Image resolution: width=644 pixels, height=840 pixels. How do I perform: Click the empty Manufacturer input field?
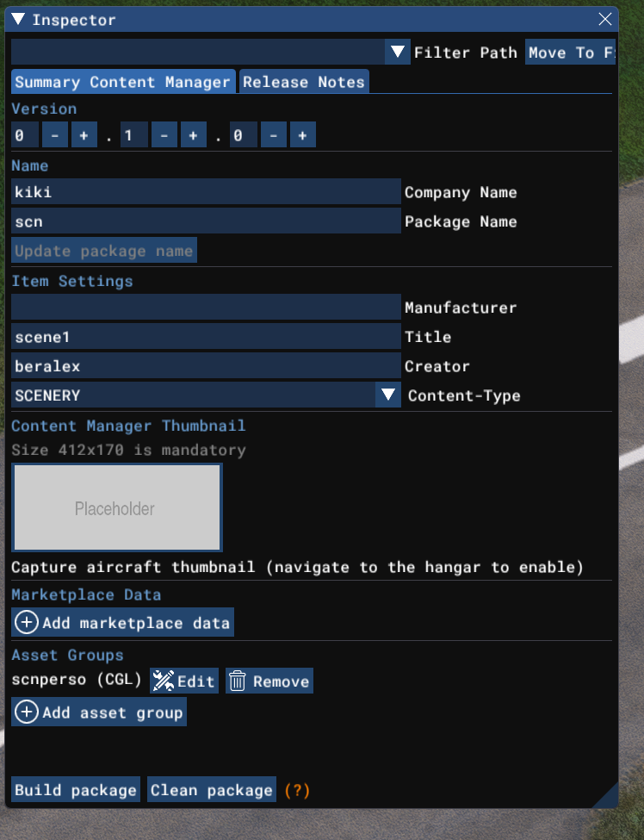(x=206, y=308)
